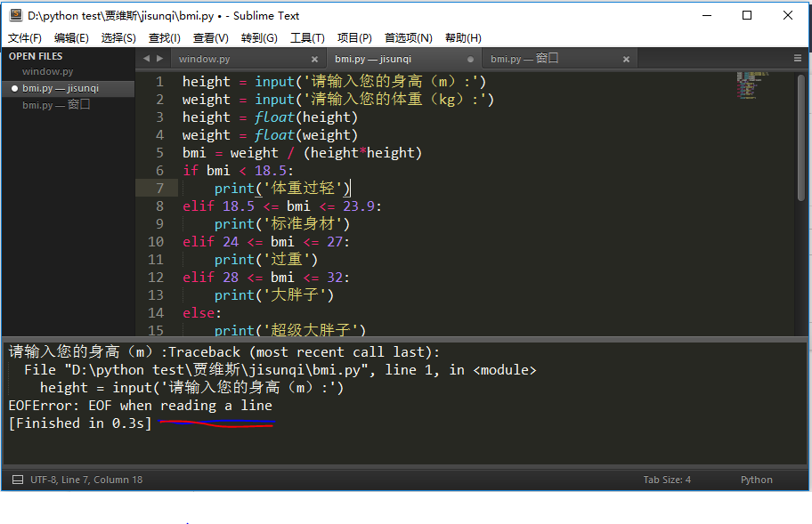Open the 编辑(E) menu
Image resolution: width=812 pixels, height=524 pixels.
(x=71, y=38)
